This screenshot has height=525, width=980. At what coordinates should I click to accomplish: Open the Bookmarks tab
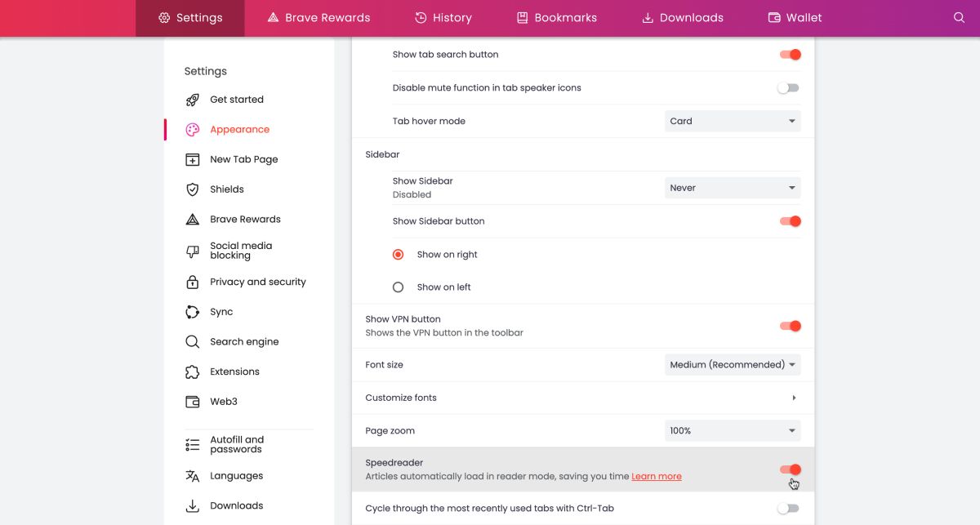pos(556,18)
